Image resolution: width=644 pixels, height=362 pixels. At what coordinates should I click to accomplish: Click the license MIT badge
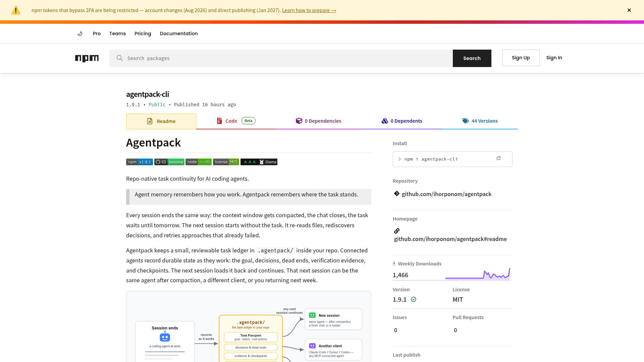[x=226, y=162]
